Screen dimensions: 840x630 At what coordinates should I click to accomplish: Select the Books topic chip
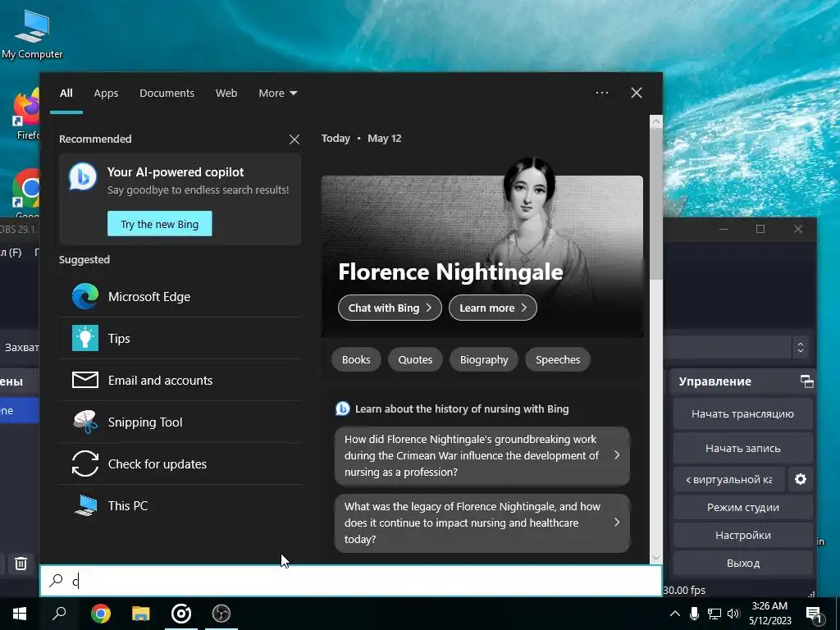click(356, 359)
